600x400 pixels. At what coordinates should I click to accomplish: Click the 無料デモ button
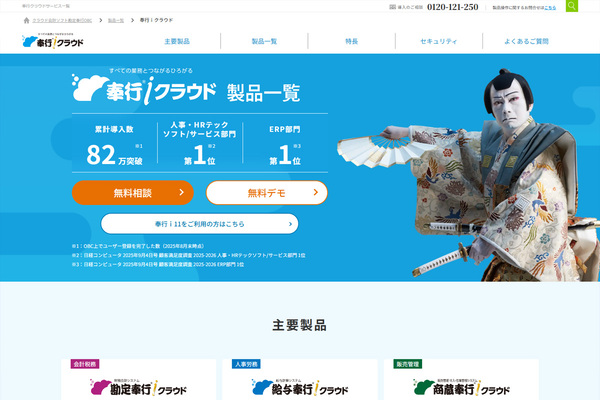[x=267, y=193]
